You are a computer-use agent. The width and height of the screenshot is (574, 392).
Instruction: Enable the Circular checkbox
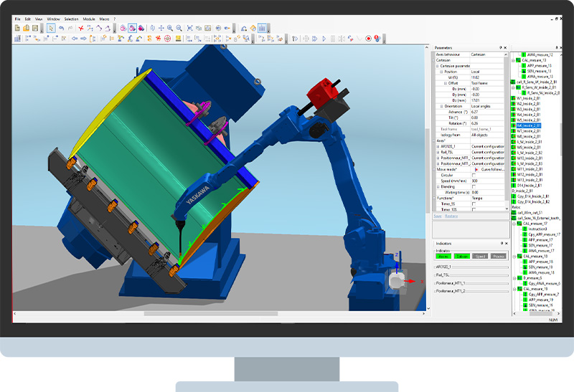(474, 174)
